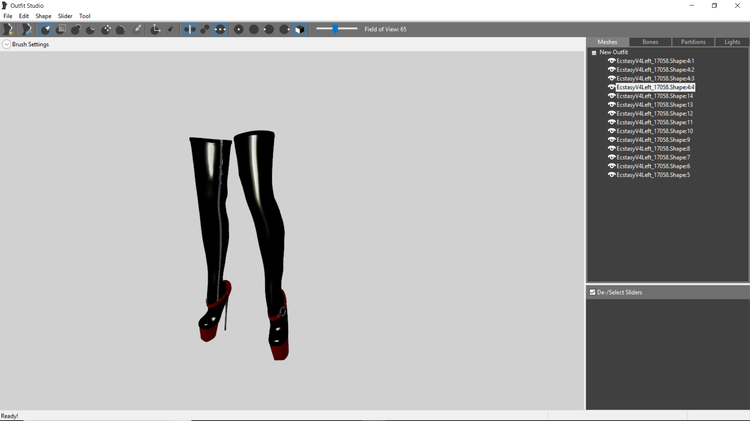Toggle Global Brush Collision icon
Viewport: 750px width, 421px height.
(x=220, y=29)
